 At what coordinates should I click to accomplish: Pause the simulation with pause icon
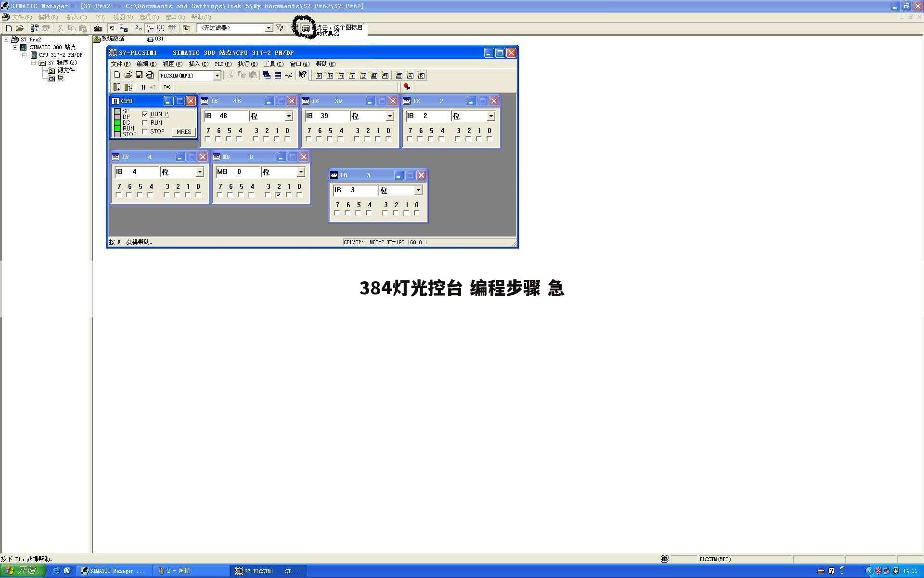[143, 87]
